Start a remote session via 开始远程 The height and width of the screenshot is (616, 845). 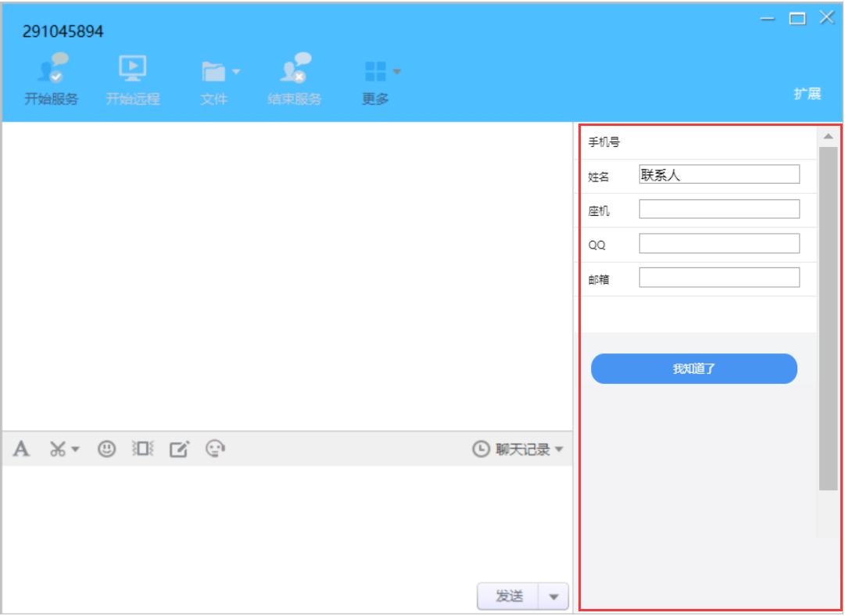coord(132,70)
